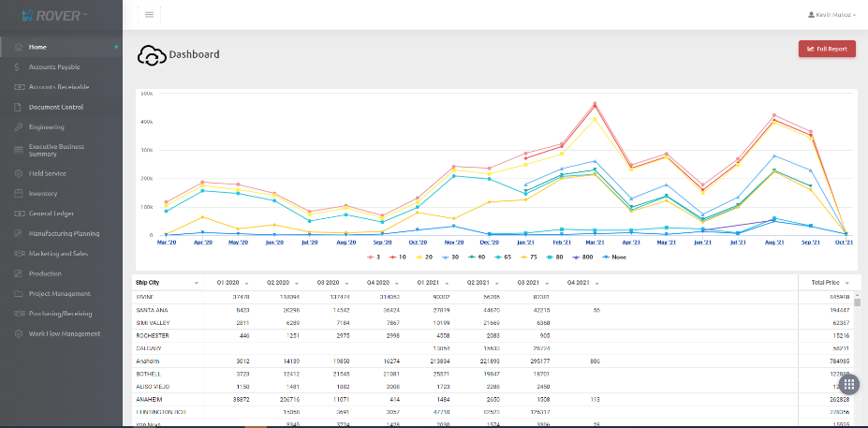Click the table vertical scrollbar thumb
This screenshot has width=868, height=428.
click(858, 303)
